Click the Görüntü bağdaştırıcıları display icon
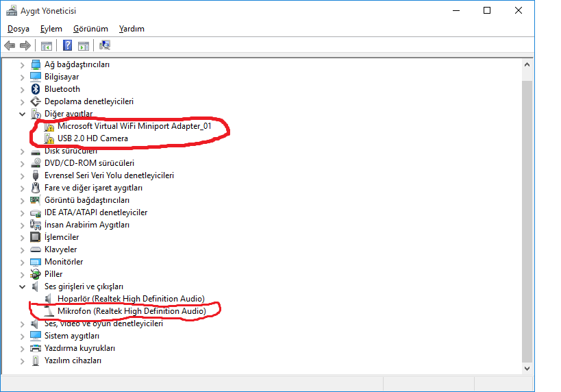 pyautogui.click(x=36, y=200)
